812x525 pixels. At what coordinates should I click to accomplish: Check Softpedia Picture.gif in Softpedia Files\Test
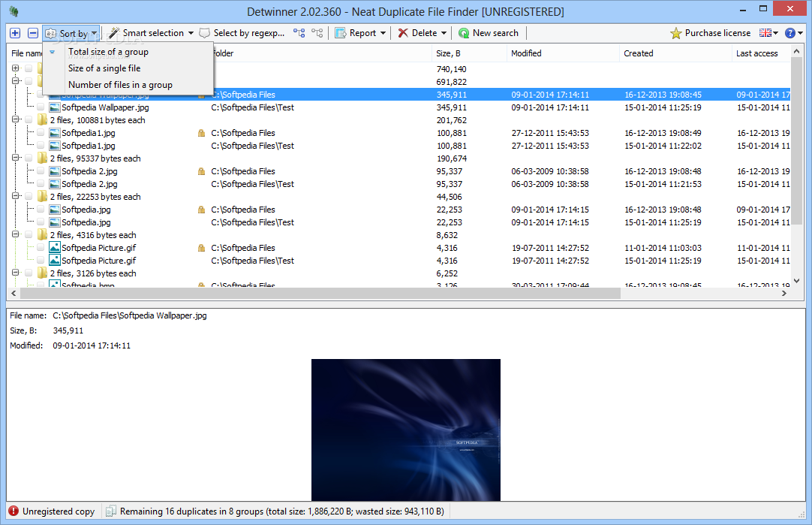(41, 261)
